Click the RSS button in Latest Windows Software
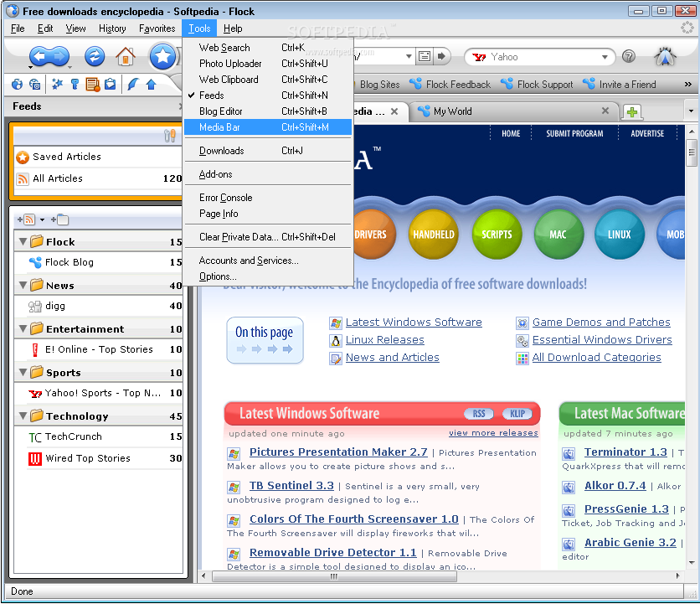700x604 pixels. pyautogui.click(x=479, y=414)
